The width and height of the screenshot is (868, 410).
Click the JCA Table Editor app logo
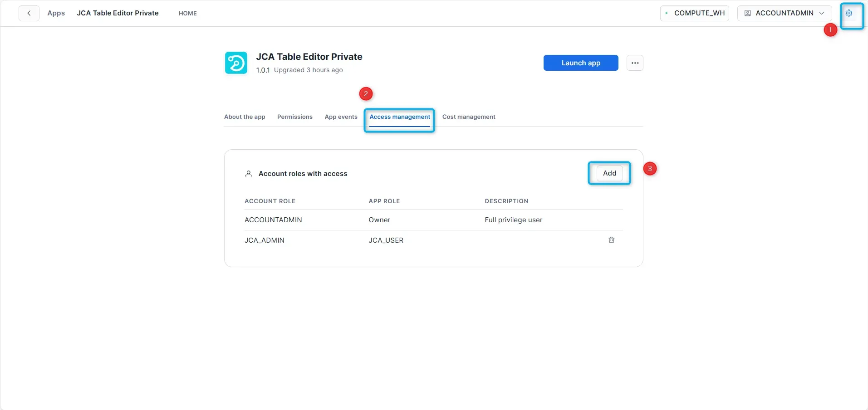(235, 63)
